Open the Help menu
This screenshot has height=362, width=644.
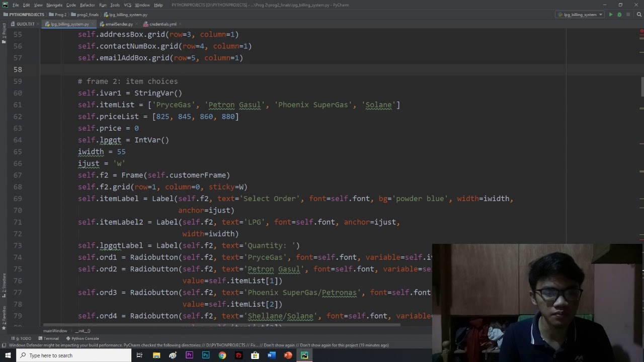[158, 5]
